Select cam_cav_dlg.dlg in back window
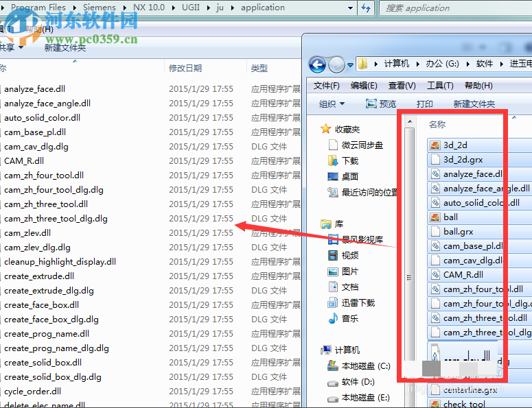This screenshot has width=532, height=408. [36, 146]
